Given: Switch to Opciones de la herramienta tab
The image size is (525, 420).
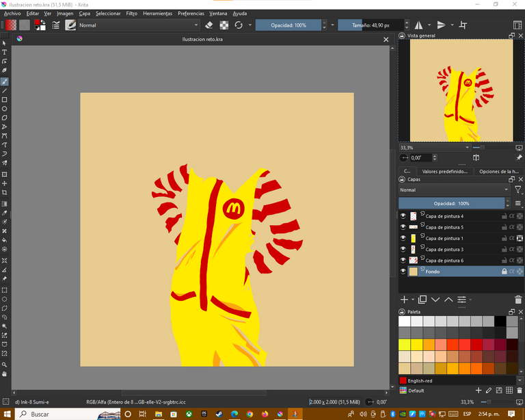Looking at the screenshot, I should click(x=499, y=172).
